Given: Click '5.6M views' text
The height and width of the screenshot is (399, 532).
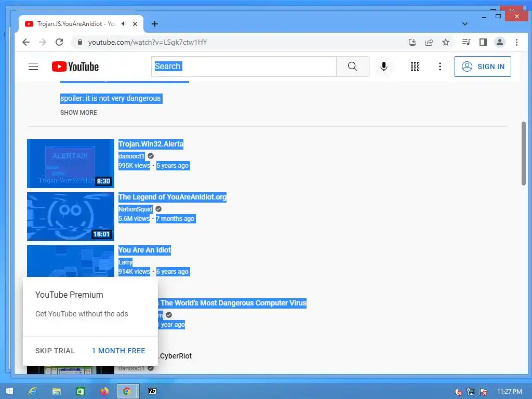Looking at the screenshot, I should [134, 219].
